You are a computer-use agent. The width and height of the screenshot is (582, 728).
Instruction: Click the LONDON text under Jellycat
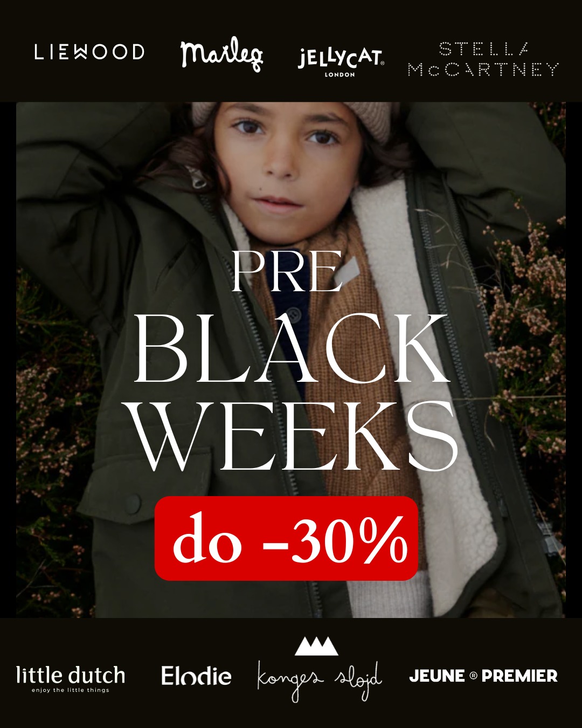click(340, 74)
